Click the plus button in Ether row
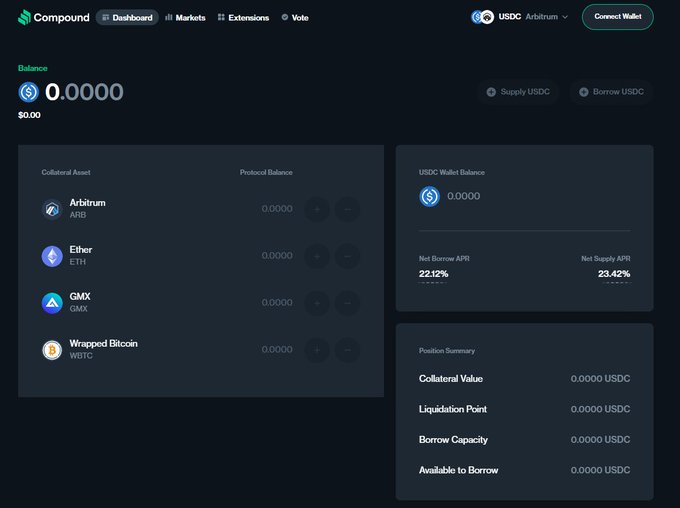This screenshot has width=680, height=508. (x=317, y=256)
